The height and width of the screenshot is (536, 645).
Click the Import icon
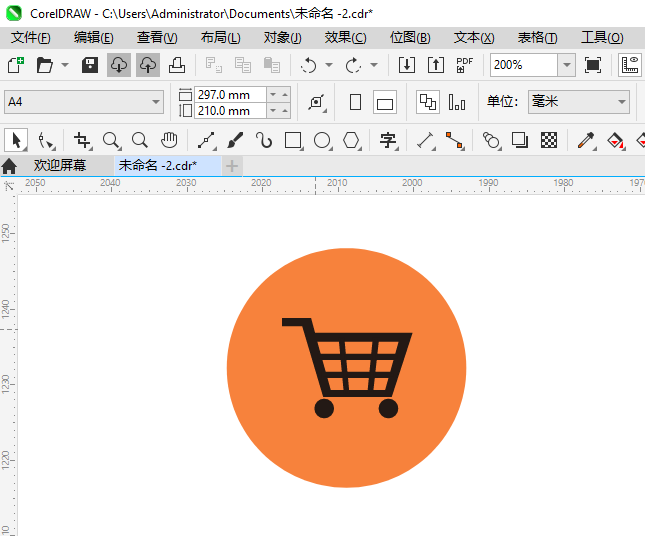pyautogui.click(x=407, y=65)
